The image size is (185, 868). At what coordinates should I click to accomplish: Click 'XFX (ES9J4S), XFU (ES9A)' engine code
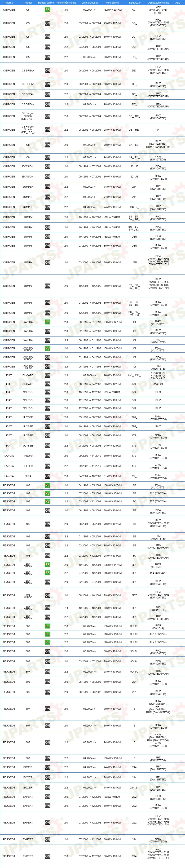point(158,10)
